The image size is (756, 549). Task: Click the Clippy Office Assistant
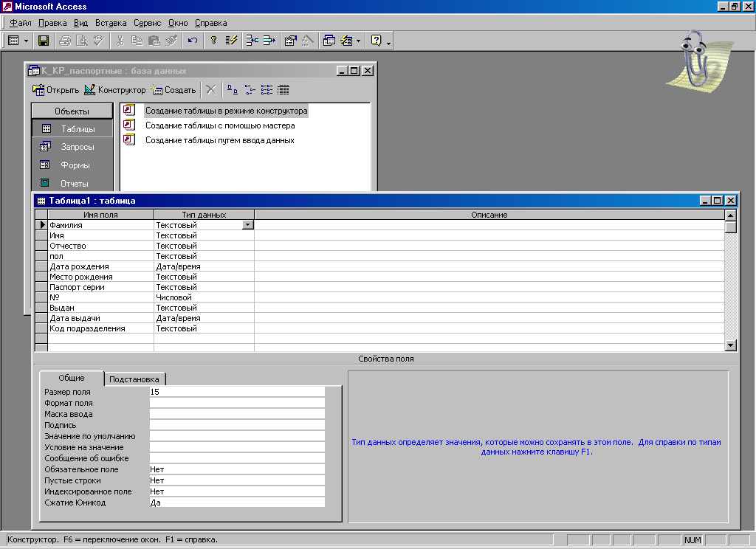(698, 61)
